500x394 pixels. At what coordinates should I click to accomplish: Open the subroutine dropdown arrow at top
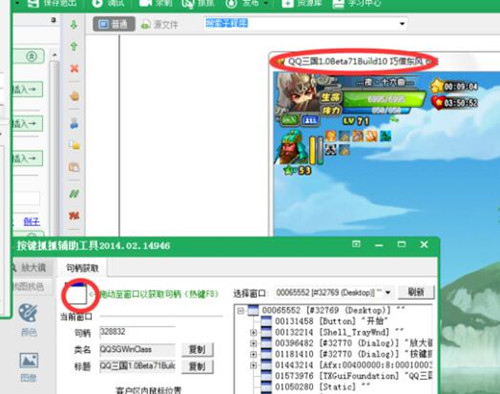tap(402, 24)
